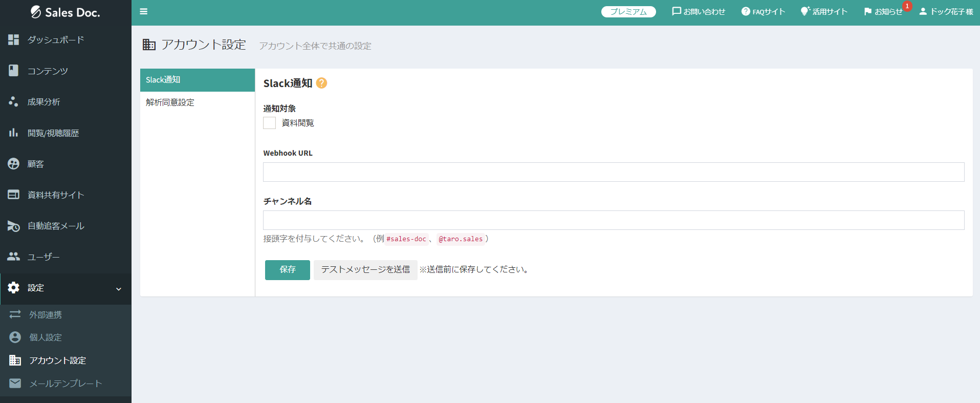This screenshot has width=980, height=403.
Task: Open 顧客 page from sidebar
Action: tap(35, 164)
